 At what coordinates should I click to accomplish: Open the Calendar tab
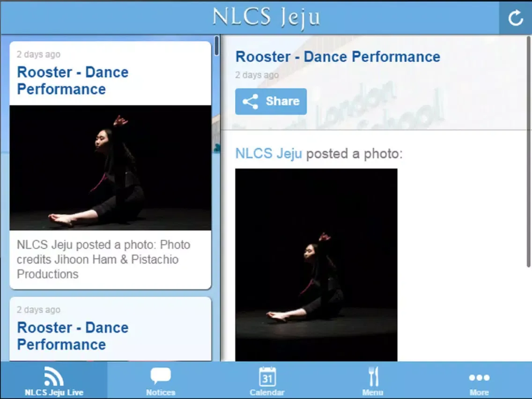pos(267,380)
